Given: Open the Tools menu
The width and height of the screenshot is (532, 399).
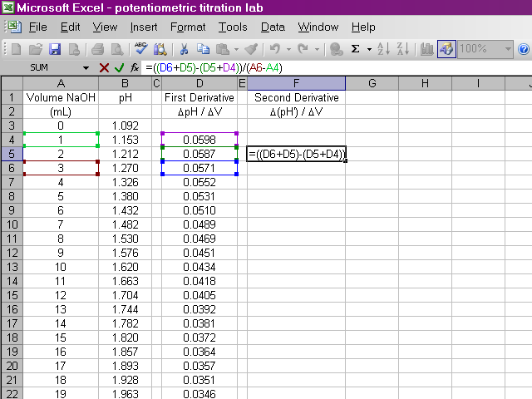Looking at the screenshot, I should 233,27.
